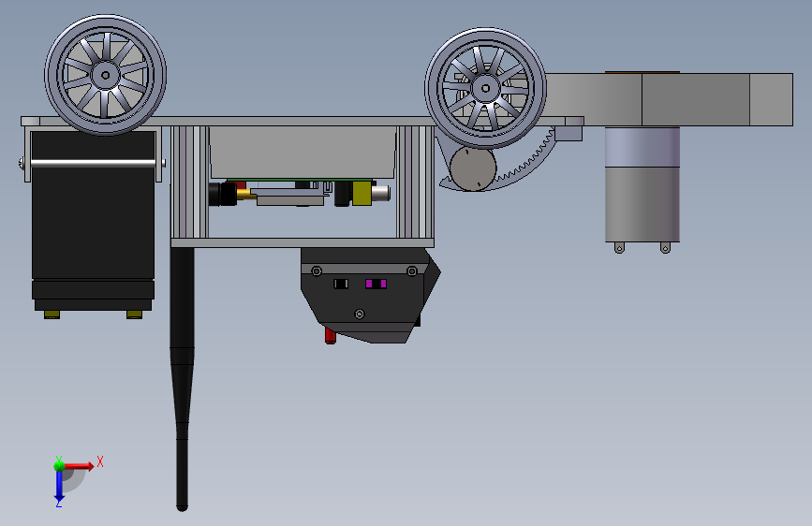This screenshot has height=526, width=812.
Task: Select the round gray pinion disc
Action: [473, 168]
